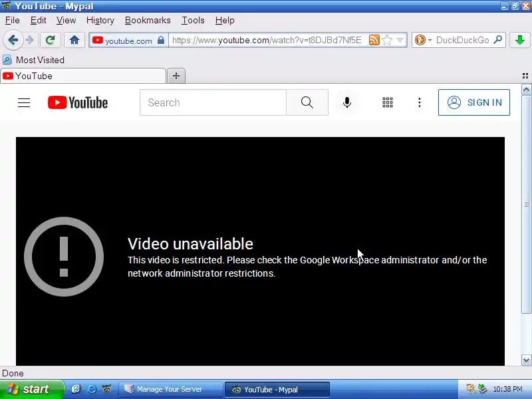The image size is (532, 399).
Task: Open the File menu
Action: (x=12, y=21)
